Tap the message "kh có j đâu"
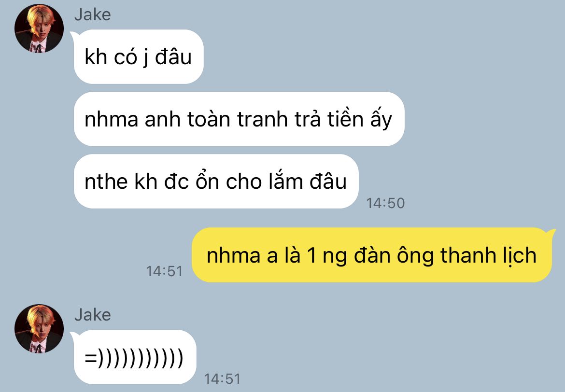 pyautogui.click(x=139, y=57)
